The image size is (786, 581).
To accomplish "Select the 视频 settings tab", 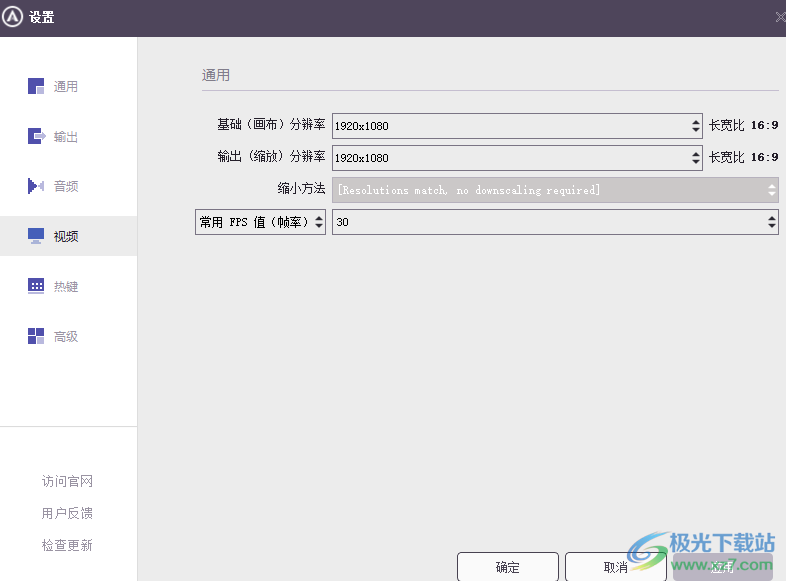I will (66, 237).
